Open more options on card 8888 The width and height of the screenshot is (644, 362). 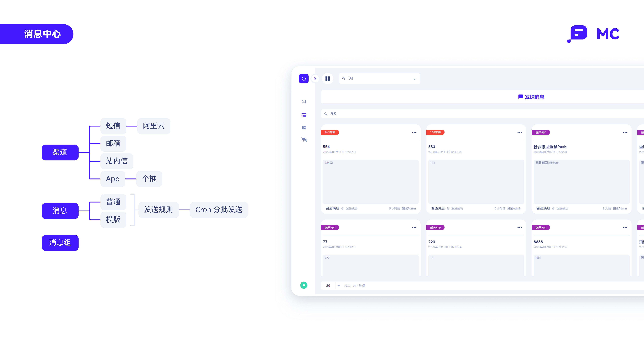[x=625, y=227]
